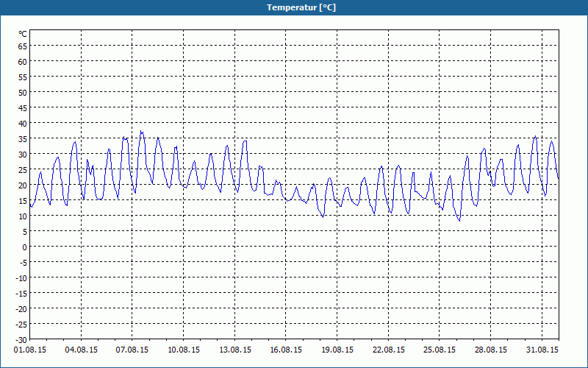Click the "Temperatur [°C]" chart title
Viewport: 588px width, 368px height.
point(301,7)
